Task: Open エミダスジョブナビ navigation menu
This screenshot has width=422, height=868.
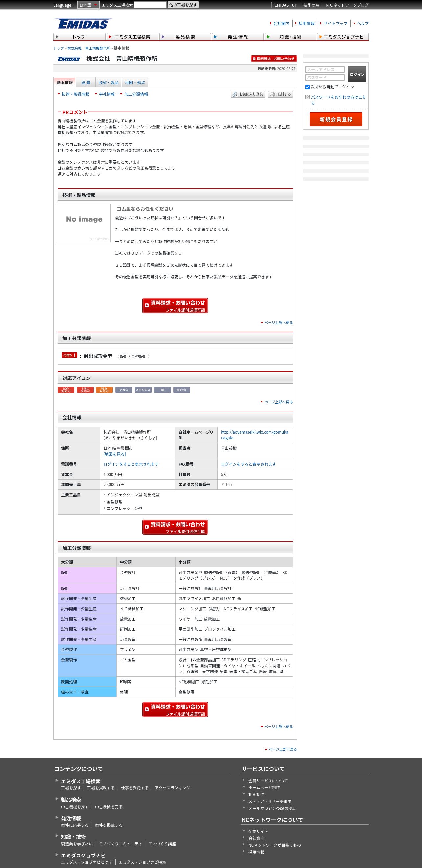Action: (x=343, y=37)
